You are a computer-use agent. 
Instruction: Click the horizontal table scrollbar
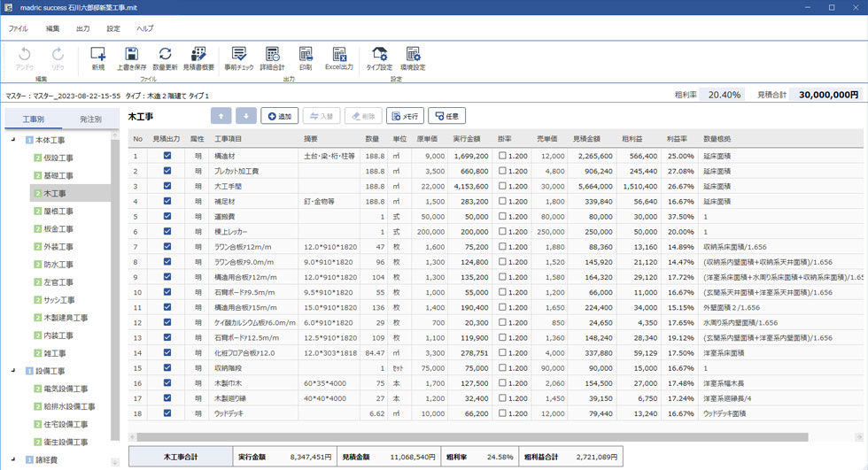click(x=473, y=437)
